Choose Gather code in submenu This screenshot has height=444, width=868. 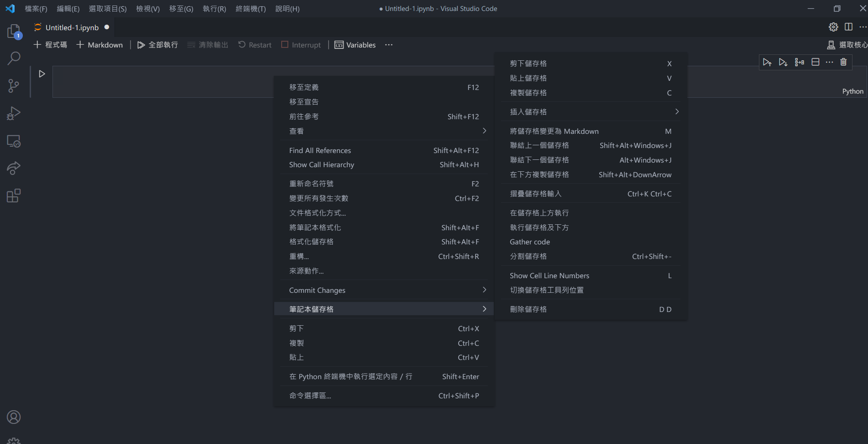click(x=591, y=242)
